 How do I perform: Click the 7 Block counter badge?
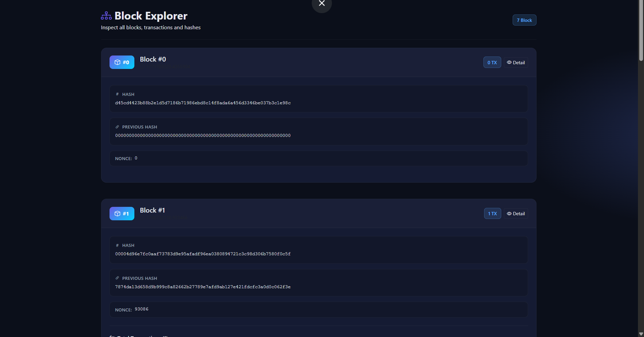pos(524,20)
